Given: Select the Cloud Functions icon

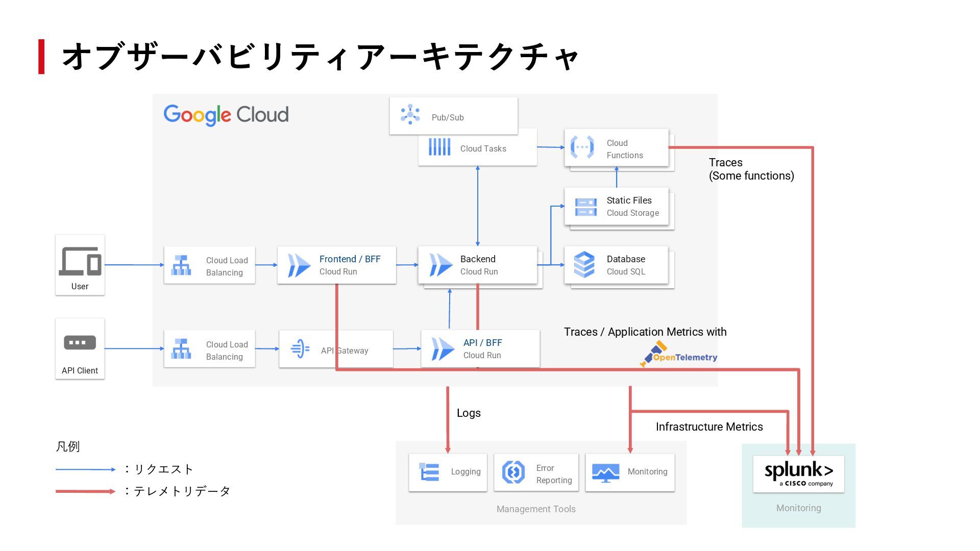Looking at the screenshot, I should click(582, 147).
